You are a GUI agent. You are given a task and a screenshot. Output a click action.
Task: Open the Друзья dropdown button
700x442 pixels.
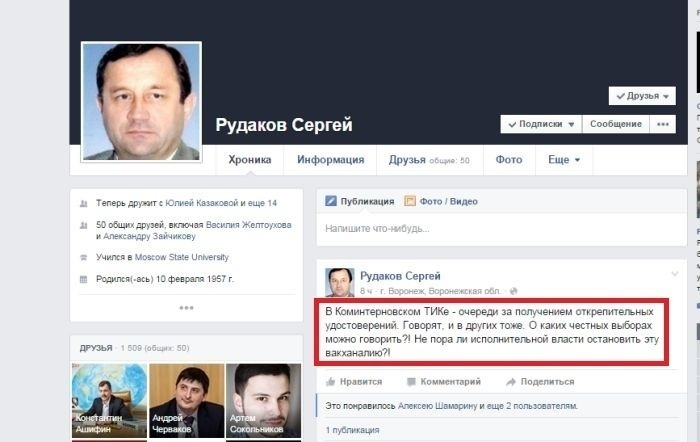642,96
